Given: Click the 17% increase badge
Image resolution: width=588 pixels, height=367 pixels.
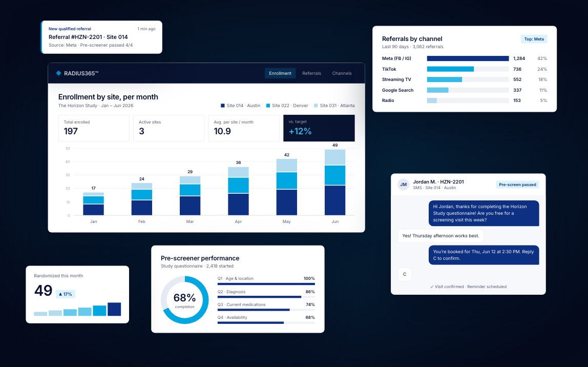Looking at the screenshot, I should [x=65, y=294].
